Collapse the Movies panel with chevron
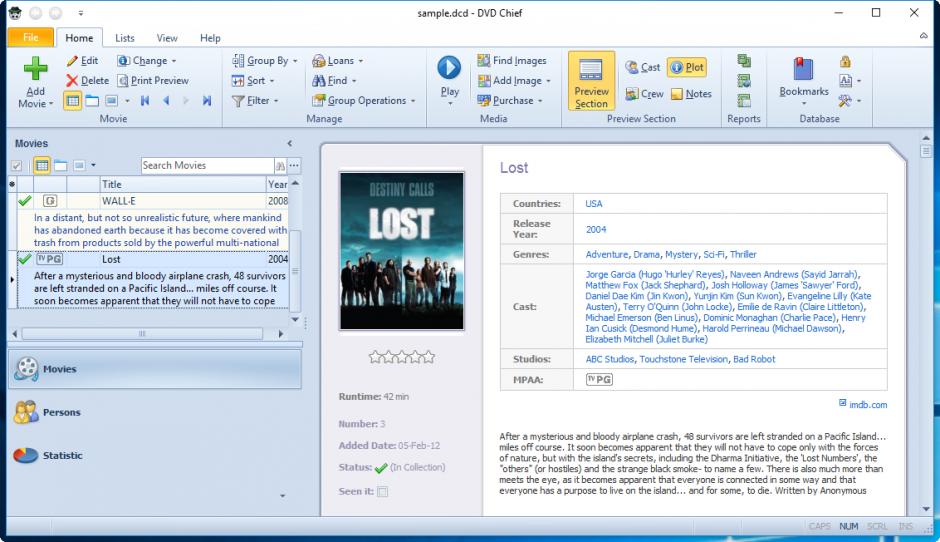This screenshot has height=542, width=940. (x=290, y=143)
